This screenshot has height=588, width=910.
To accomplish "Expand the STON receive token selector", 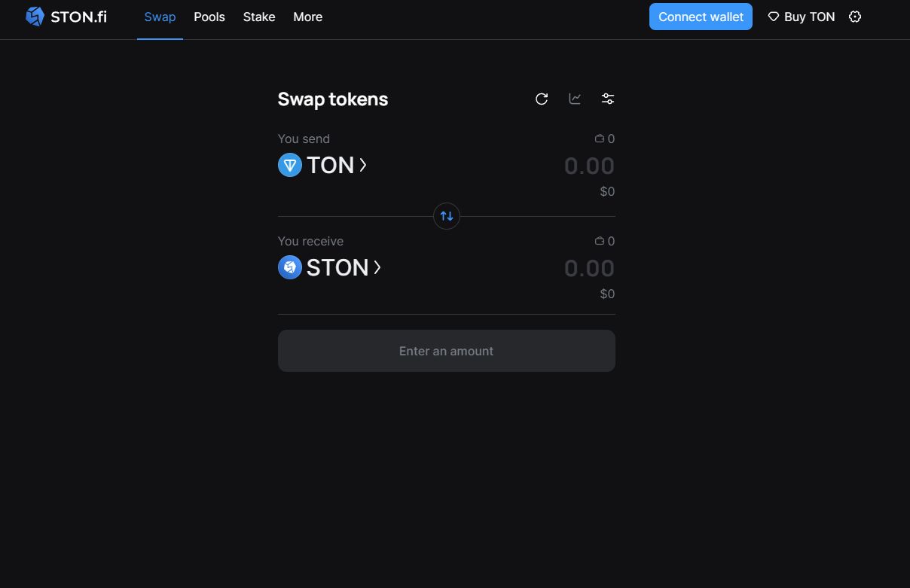I will [377, 267].
